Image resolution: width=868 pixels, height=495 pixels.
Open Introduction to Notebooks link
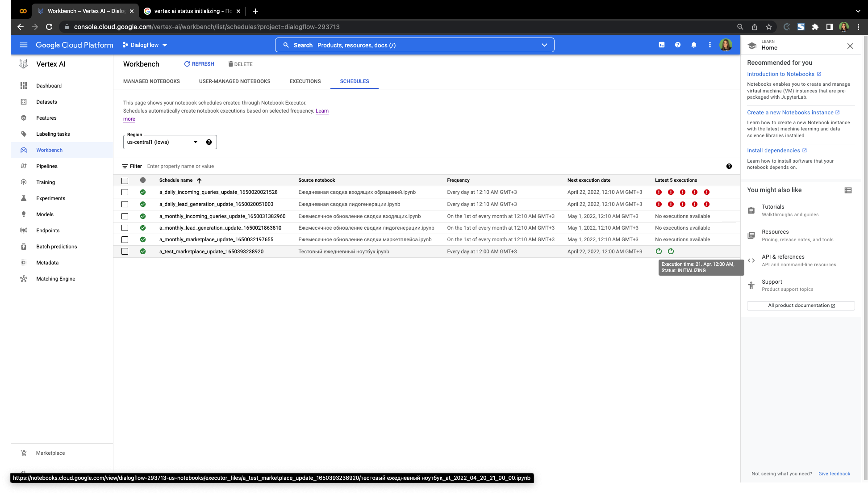point(780,74)
